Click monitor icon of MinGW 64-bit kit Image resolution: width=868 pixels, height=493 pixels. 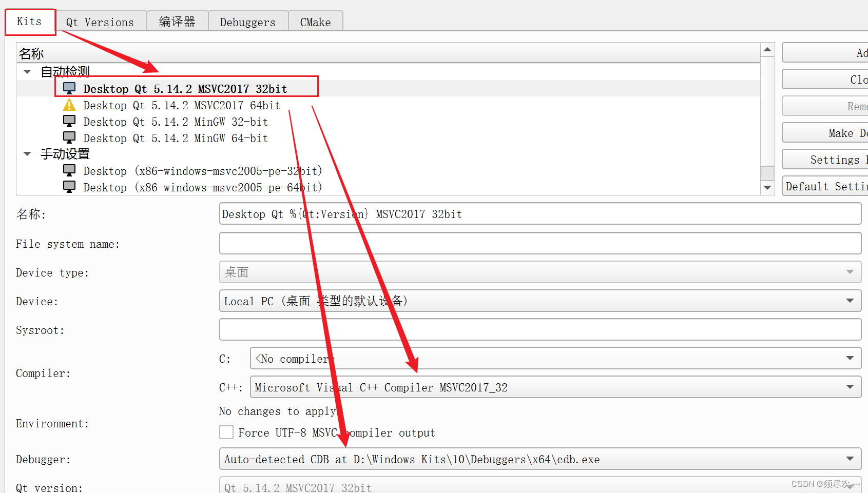(x=69, y=137)
